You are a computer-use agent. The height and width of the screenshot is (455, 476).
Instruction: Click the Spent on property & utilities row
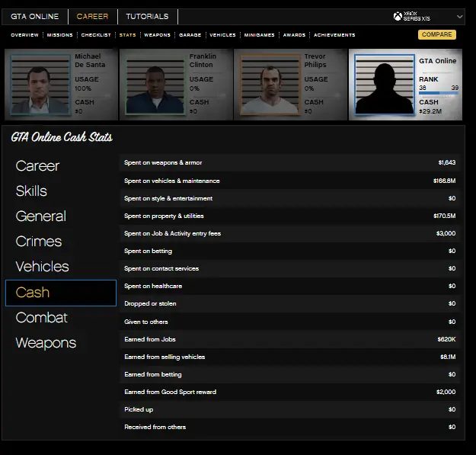[290, 216]
